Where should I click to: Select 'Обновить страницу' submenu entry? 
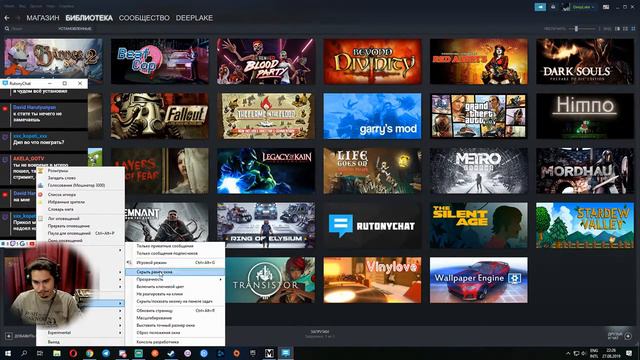[175, 311]
